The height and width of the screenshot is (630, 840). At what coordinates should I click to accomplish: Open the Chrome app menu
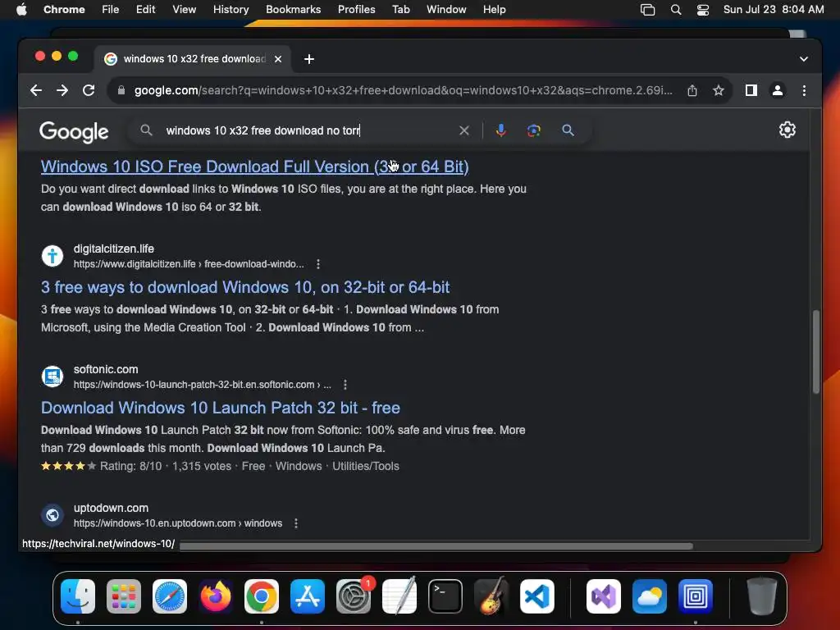[x=64, y=9]
